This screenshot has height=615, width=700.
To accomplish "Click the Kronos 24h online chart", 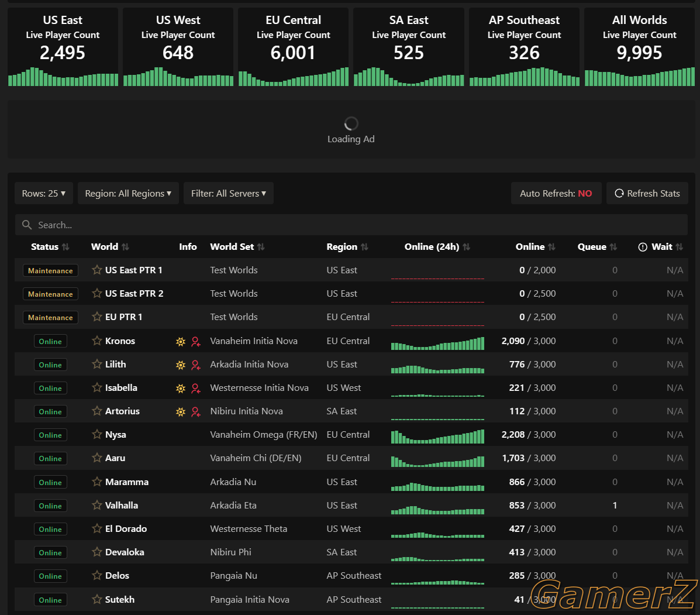I will (437, 342).
